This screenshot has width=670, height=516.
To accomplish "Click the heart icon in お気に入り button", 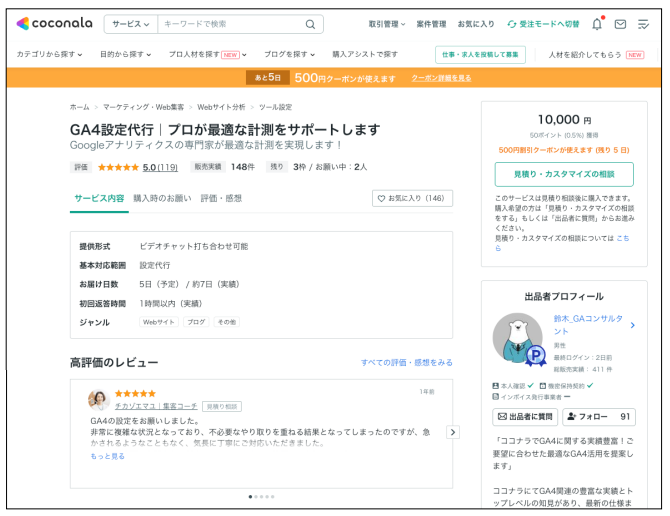I will pyautogui.click(x=381, y=198).
